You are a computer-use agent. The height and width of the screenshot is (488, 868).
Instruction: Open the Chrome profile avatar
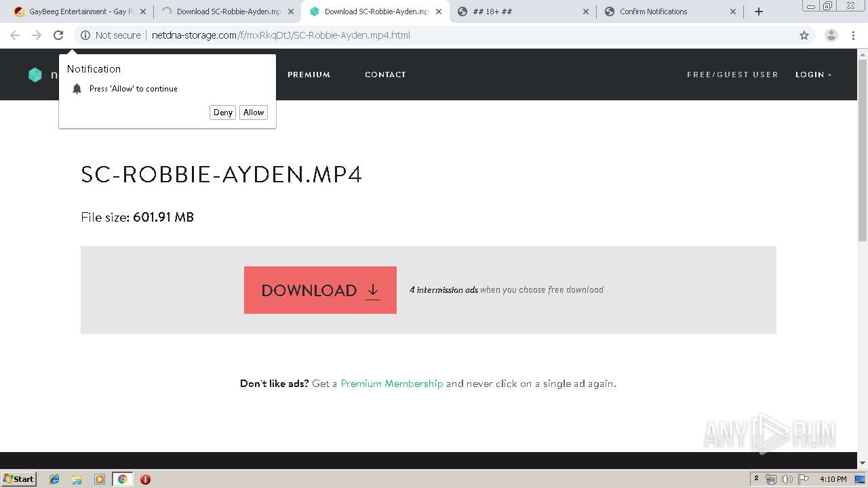[x=831, y=35]
